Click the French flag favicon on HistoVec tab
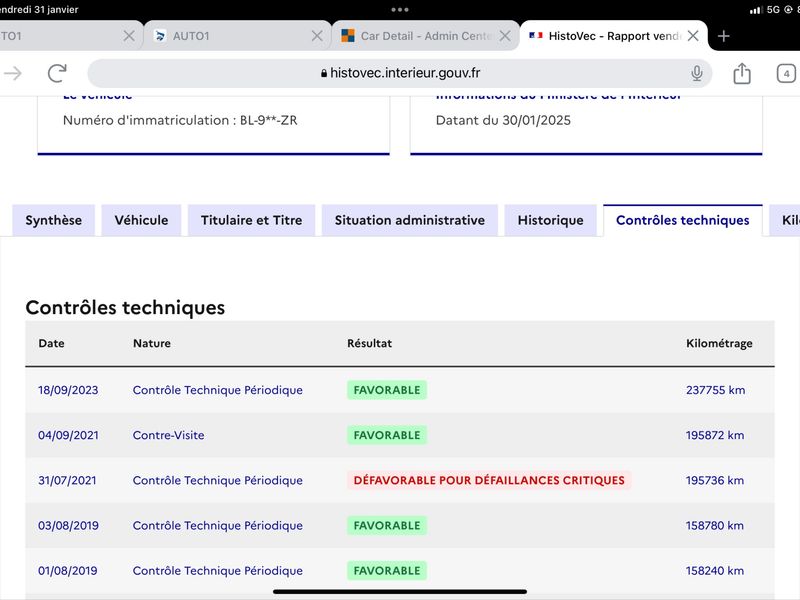 (x=536, y=36)
